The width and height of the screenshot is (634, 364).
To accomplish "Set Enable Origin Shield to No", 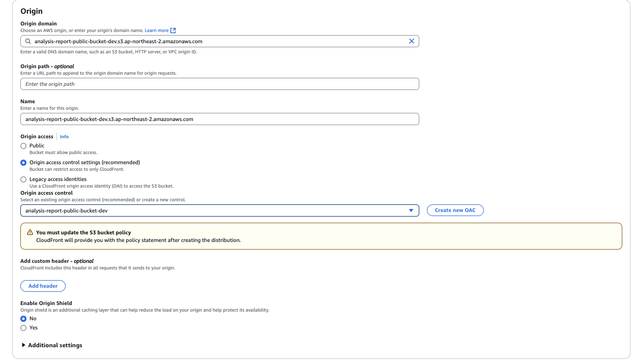I will (x=23, y=319).
